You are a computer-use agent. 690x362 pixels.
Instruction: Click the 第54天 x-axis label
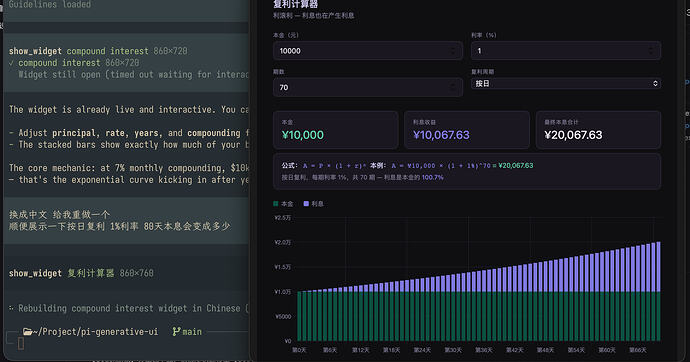point(576,350)
